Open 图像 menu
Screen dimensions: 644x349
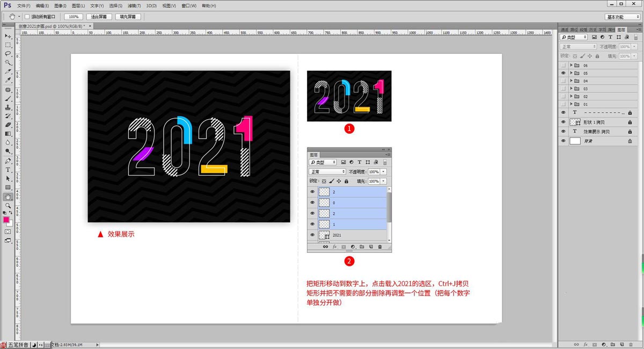pos(60,5)
